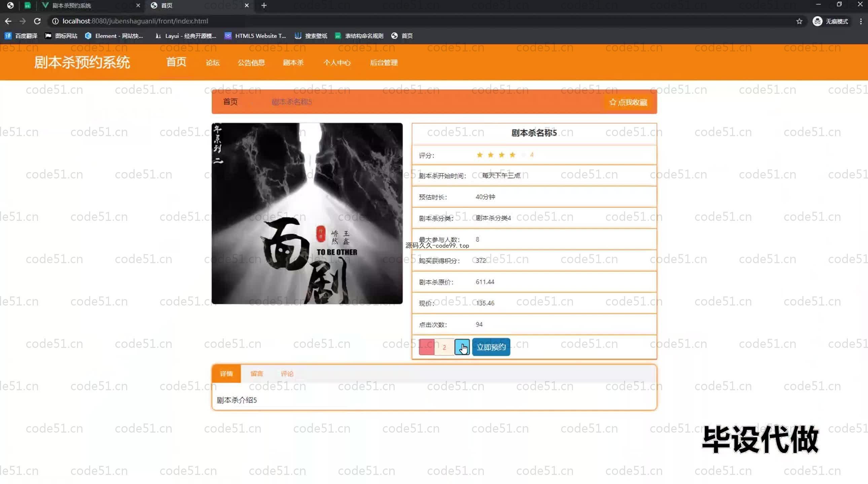The width and height of the screenshot is (868, 484).
Task: Open the first pinned globe tab
Action: 10,5
